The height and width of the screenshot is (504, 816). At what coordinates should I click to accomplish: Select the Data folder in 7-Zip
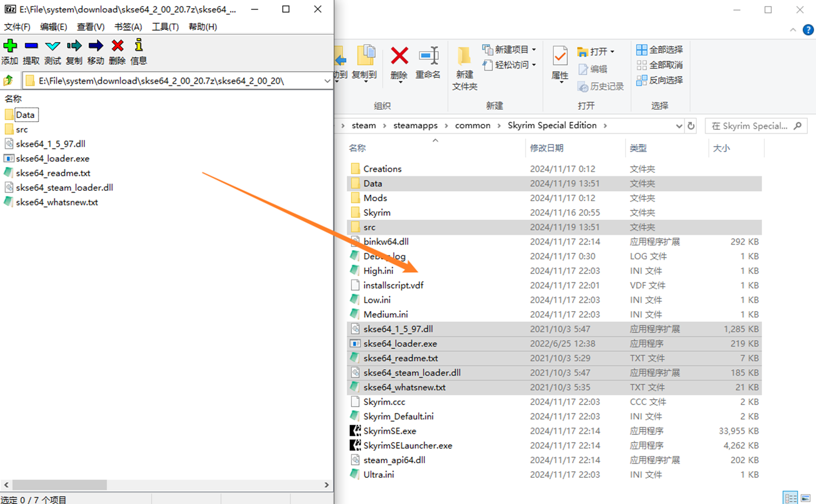coord(25,115)
